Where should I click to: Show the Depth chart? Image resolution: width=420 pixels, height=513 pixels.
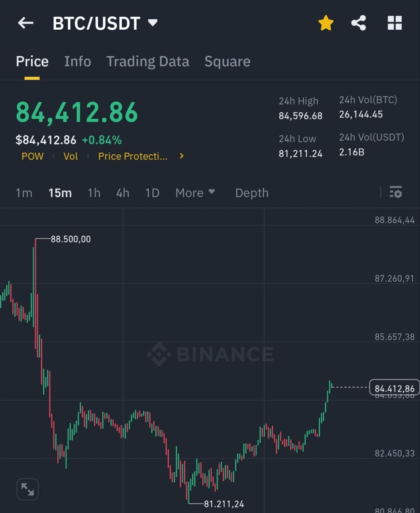(252, 193)
